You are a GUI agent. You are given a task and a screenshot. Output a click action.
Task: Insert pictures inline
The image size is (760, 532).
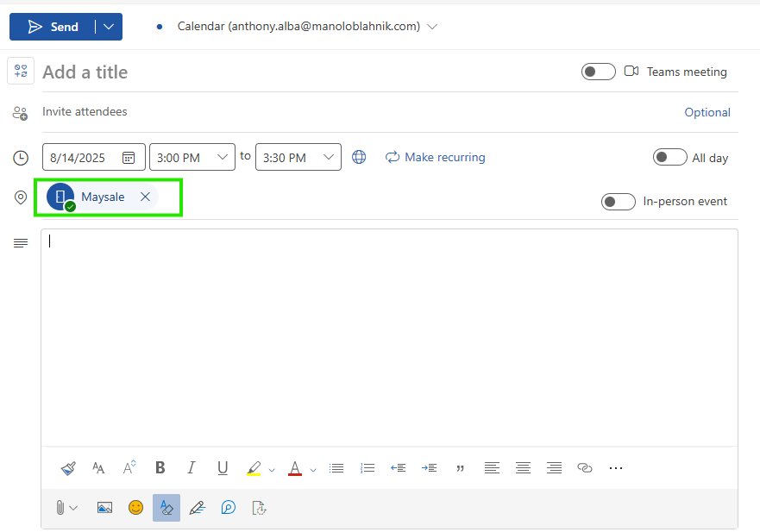104,508
